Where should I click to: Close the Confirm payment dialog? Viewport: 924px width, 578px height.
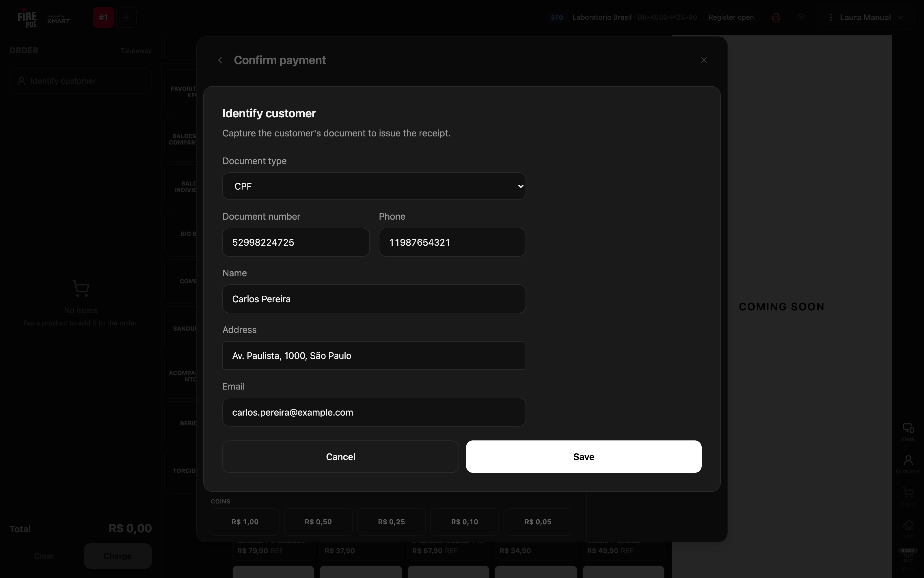pyautogui.click(x=704, y=60)
